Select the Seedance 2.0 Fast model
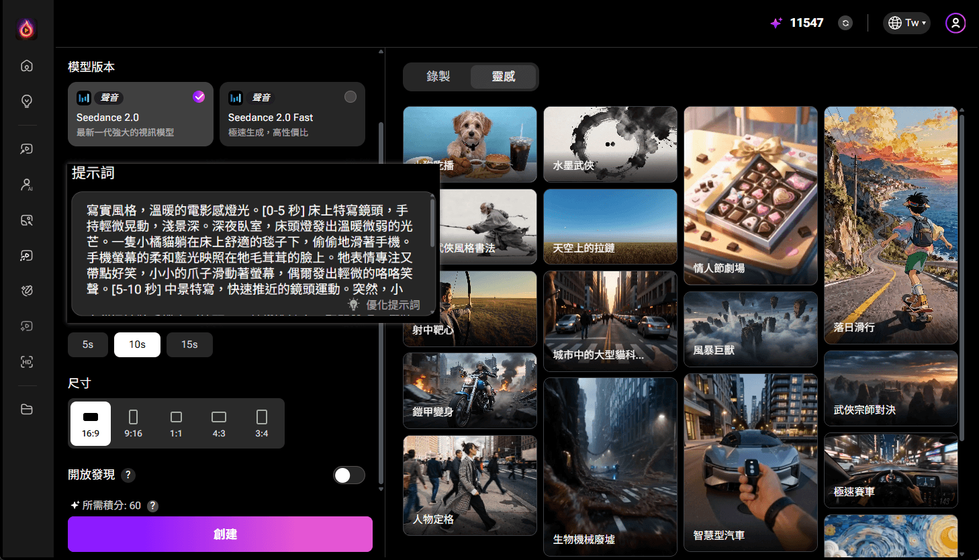 [x=292, y=114]
